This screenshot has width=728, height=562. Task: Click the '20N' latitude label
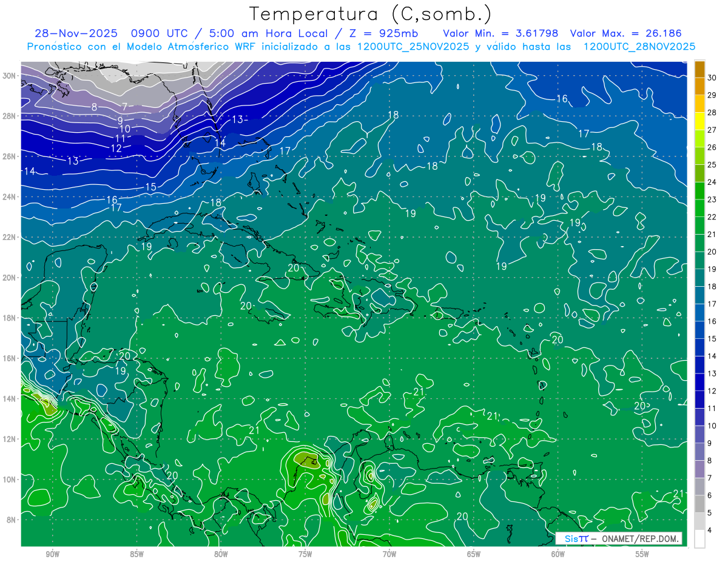point(10,278)
